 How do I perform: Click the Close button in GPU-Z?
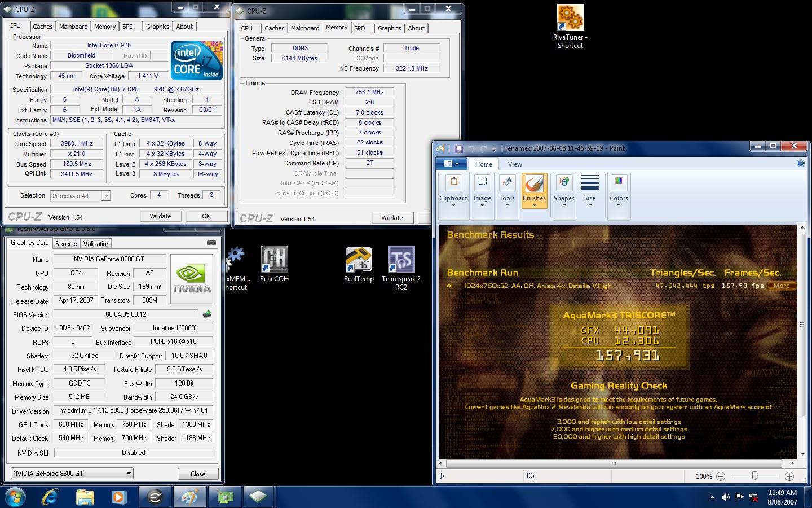click(x=198, y=474)
